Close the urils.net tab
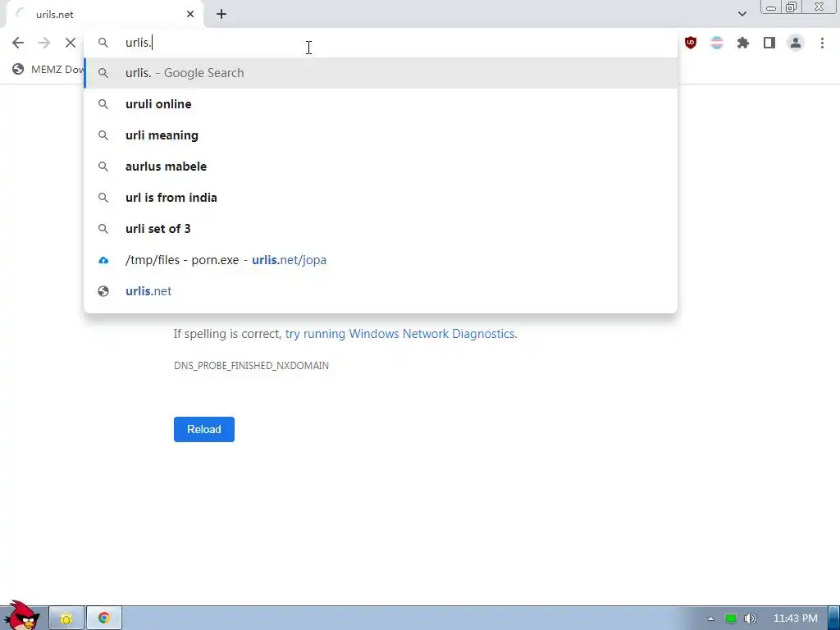 [190, 14]
